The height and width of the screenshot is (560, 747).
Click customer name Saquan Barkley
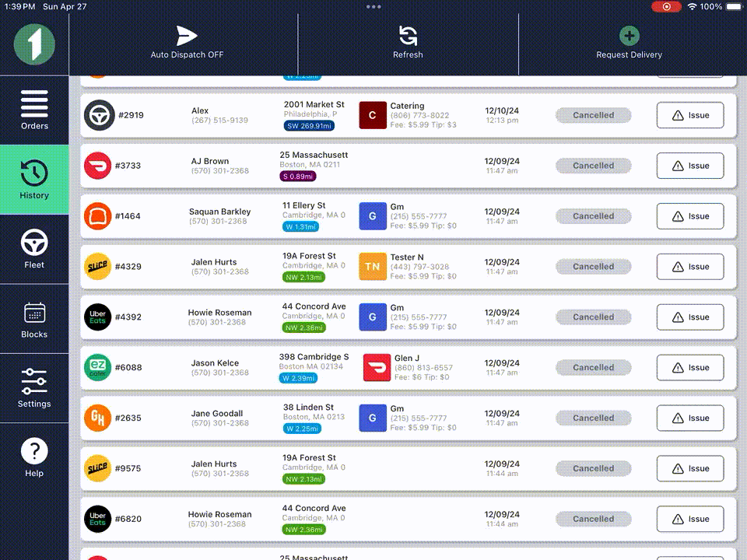(219, 212)
